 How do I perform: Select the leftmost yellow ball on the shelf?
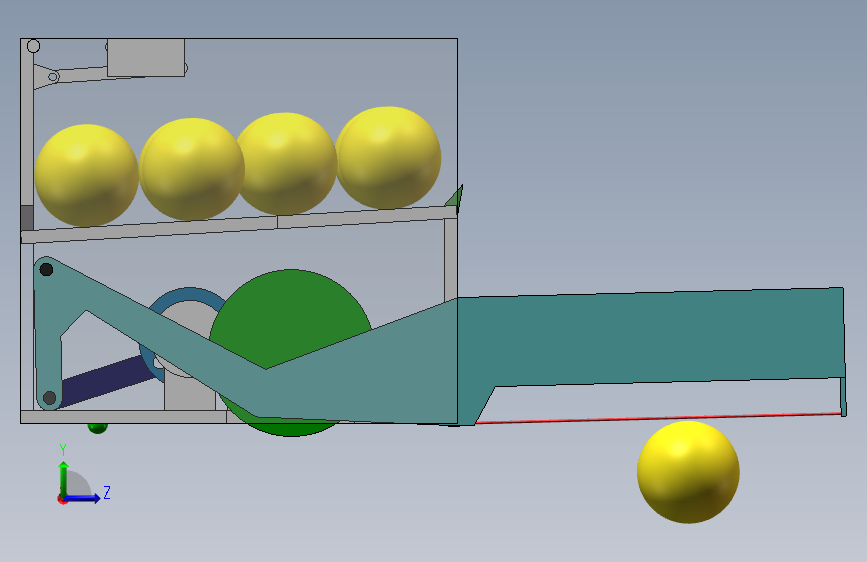(x=86, y=175)
